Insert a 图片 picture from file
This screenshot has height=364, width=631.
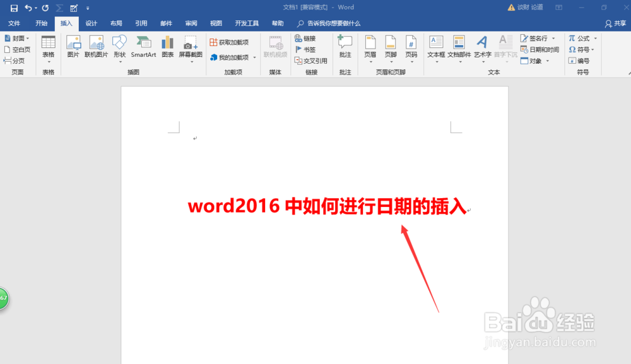click(73, 47)
